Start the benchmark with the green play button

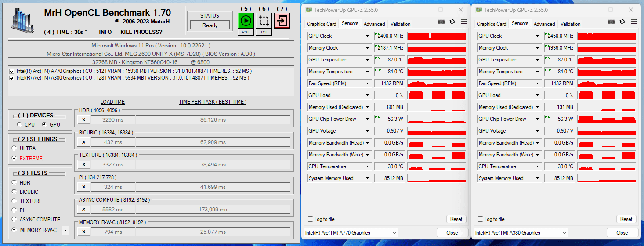click(246, 20)
